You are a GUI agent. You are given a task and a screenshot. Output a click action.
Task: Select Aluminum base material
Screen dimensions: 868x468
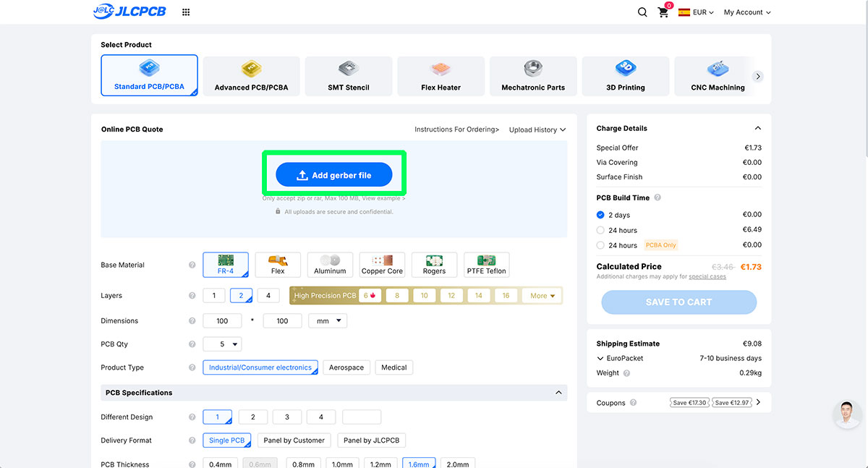(x=330, y=264)
